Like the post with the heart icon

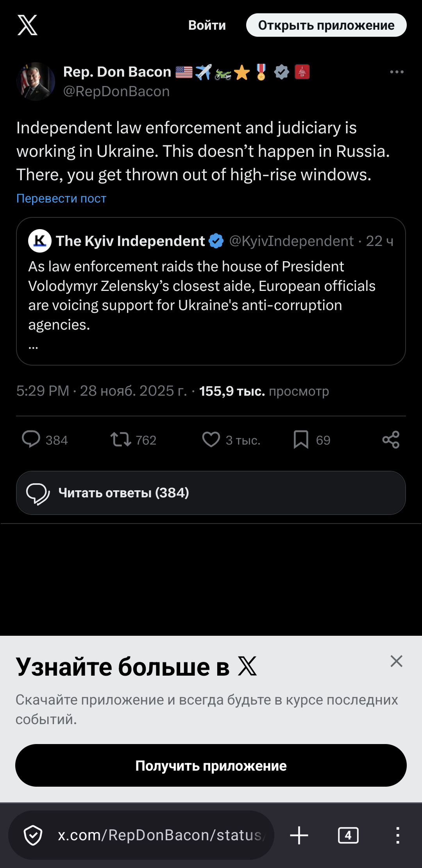(211, 439)
